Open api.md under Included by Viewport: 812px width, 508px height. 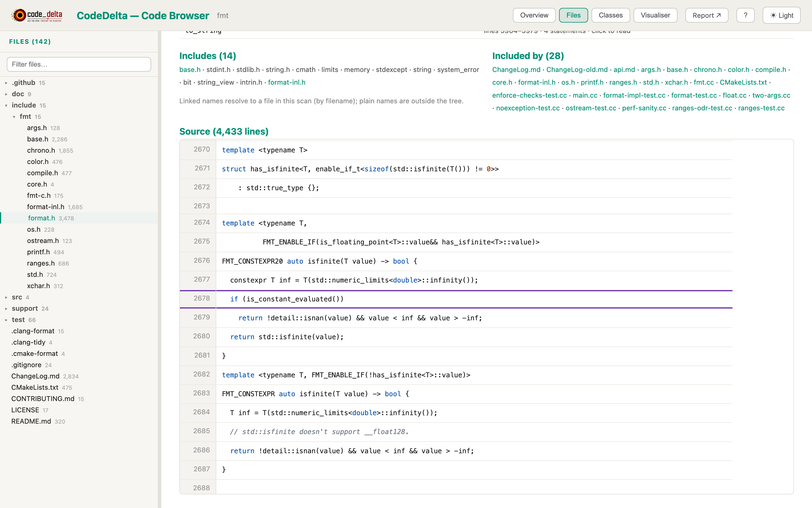624,69
